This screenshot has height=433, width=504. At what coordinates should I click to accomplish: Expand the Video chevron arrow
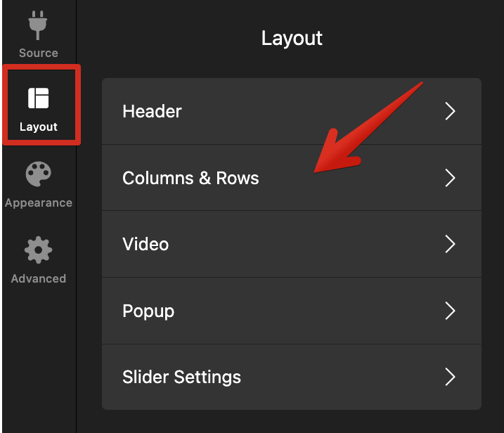[450, 244]
